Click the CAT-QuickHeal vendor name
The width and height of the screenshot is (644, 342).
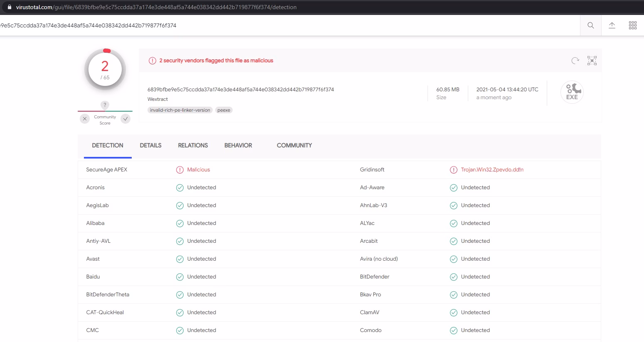105,313
